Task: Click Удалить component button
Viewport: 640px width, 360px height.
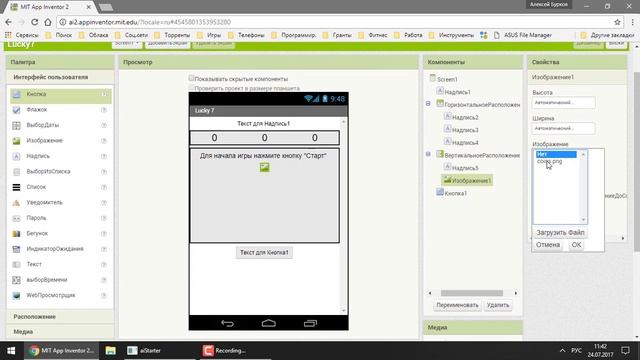Action: click(x=498, y=305)
